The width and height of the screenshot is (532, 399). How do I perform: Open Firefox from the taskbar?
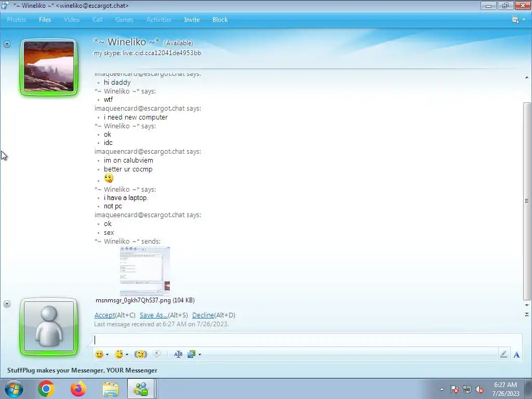78,389
